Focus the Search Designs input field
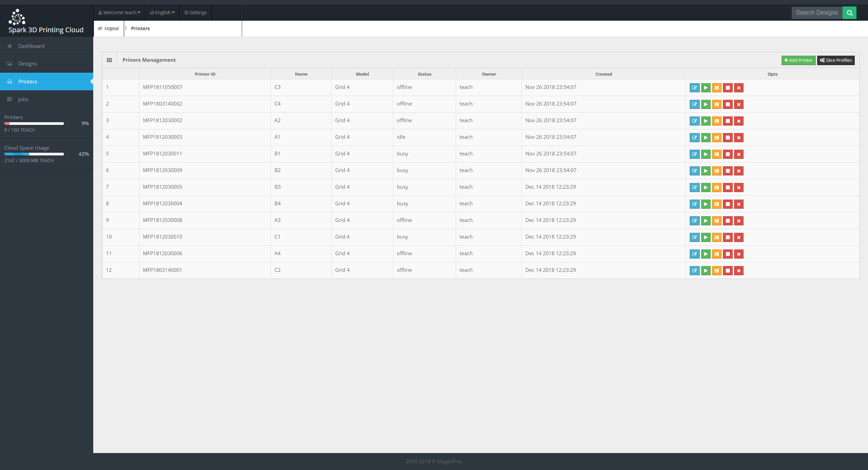868x470 pixels. tap(817, 13)
